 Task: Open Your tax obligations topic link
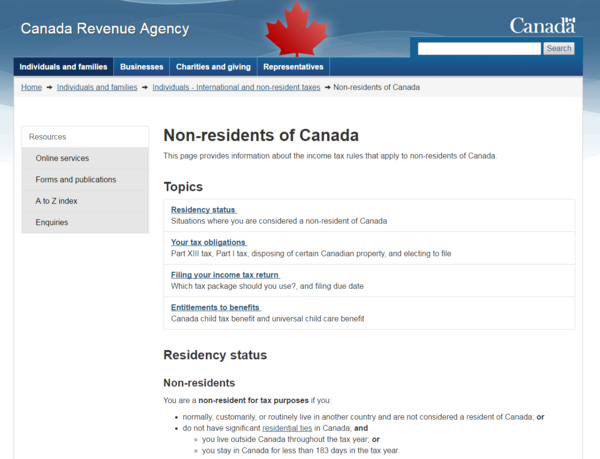click(x=209, y=243)
